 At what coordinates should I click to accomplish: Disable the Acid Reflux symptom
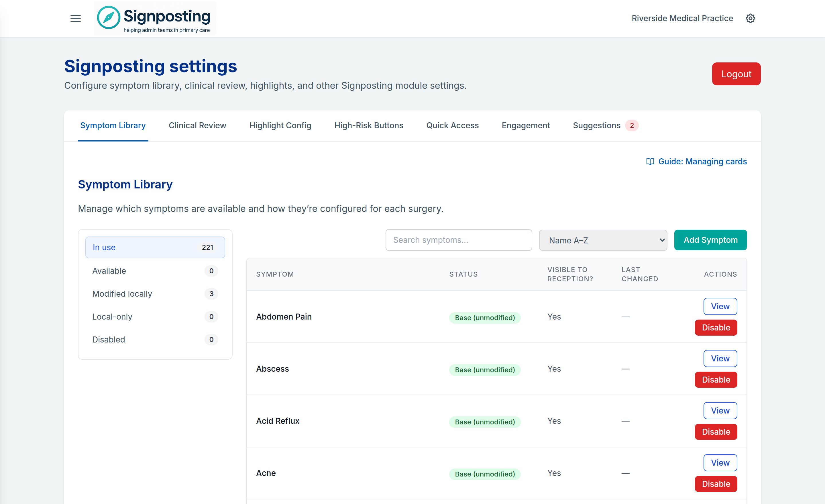click(x=716, y=432)
